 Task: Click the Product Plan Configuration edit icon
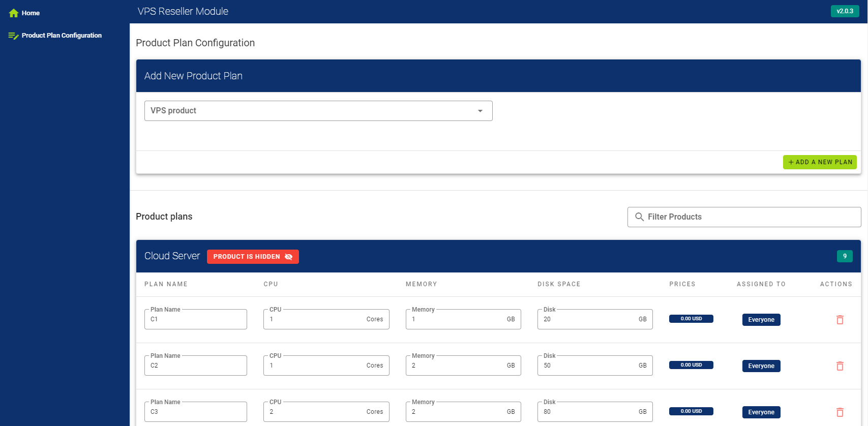point(14,36)
